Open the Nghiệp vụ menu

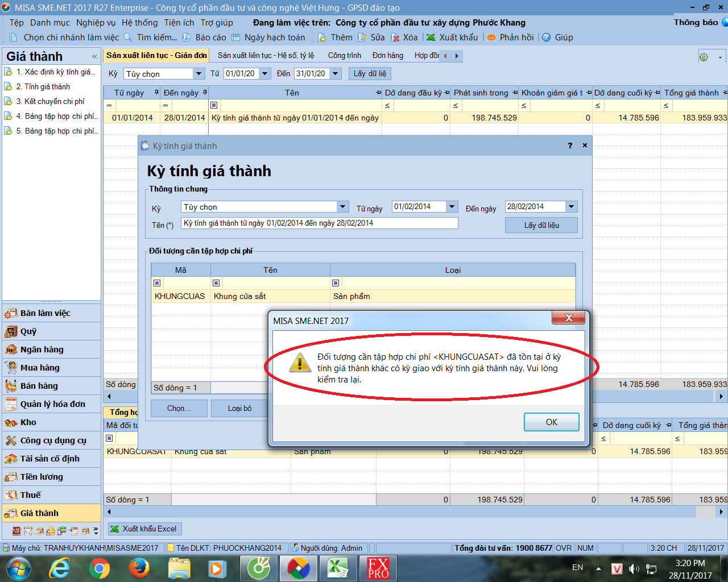(x=96, y=23)
